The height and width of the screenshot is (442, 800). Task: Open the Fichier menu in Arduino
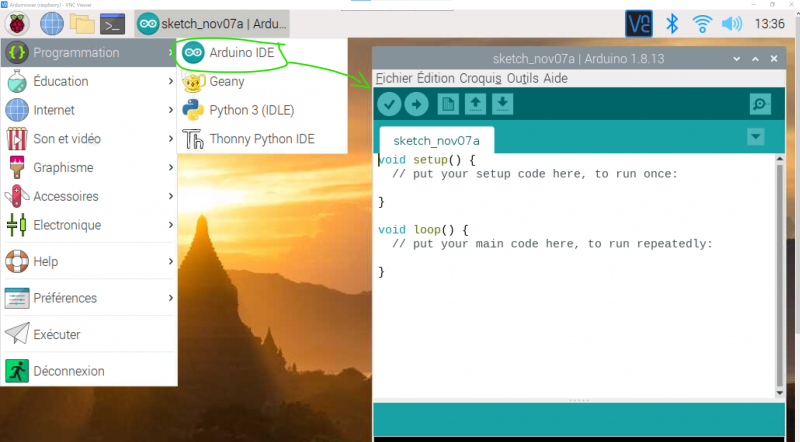394,79
